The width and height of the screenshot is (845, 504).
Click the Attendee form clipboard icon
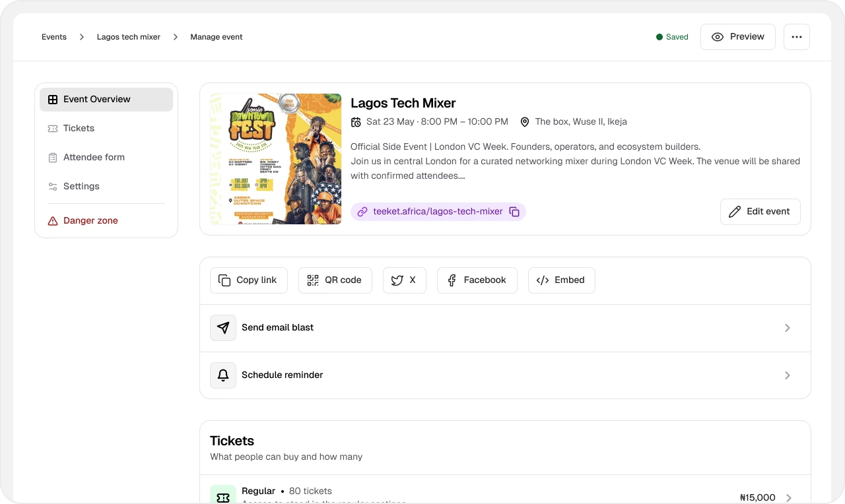tap(53, 158)
